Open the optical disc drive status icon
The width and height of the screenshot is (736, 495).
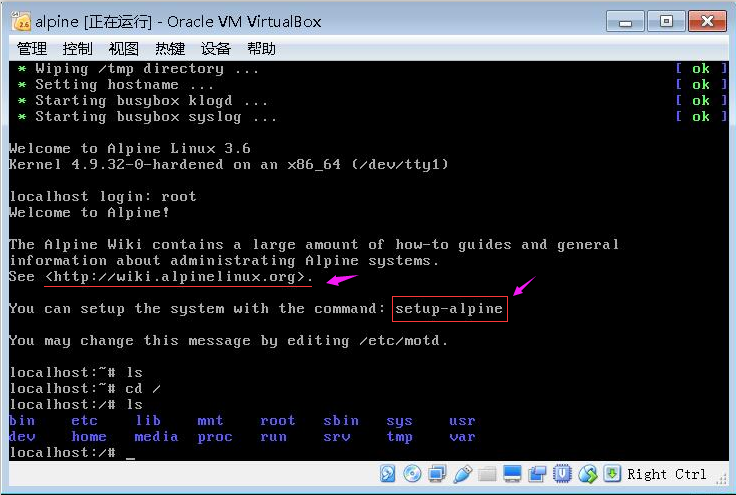[413, 474]
